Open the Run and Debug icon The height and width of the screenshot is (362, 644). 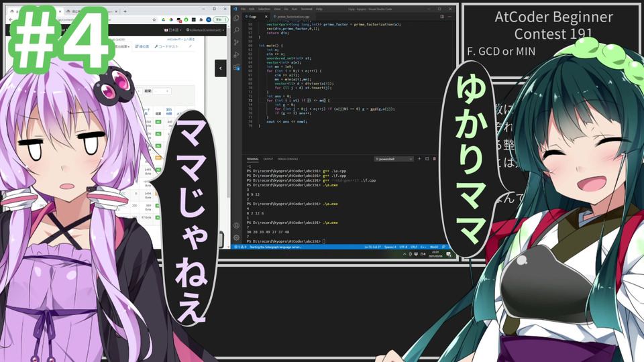point(236,54)
